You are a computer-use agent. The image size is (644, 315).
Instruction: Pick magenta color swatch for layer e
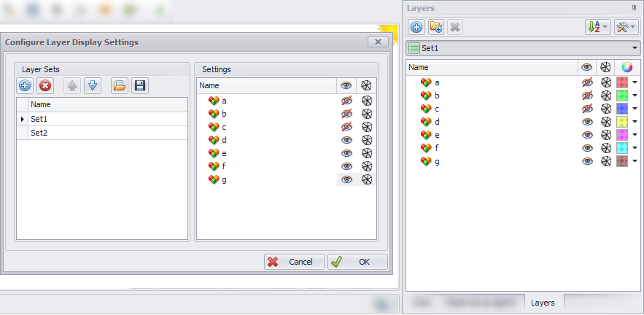(622, 135)
